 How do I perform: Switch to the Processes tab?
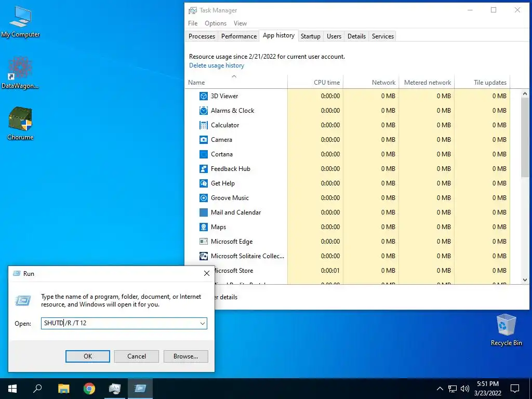(202, 36)
